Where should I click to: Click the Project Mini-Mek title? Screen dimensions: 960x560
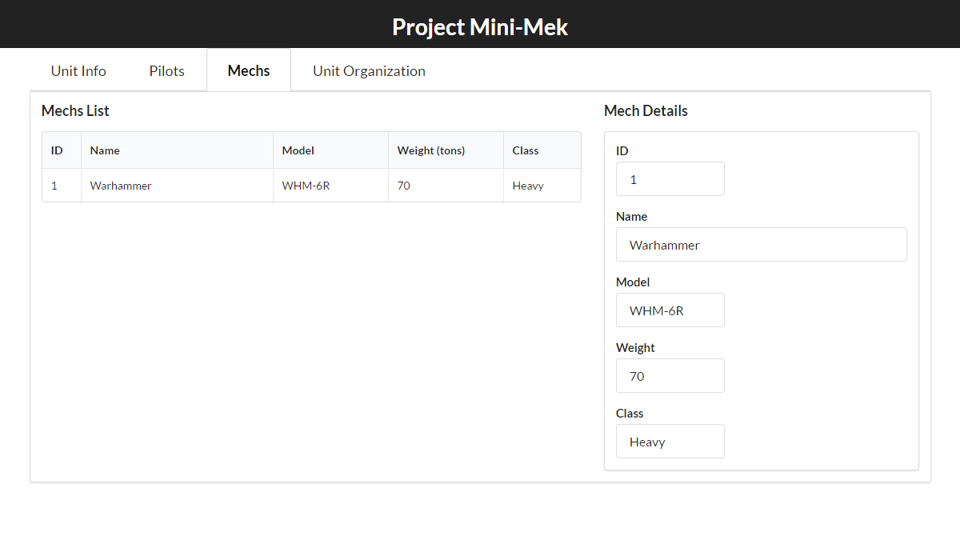[x=480, y=26]
